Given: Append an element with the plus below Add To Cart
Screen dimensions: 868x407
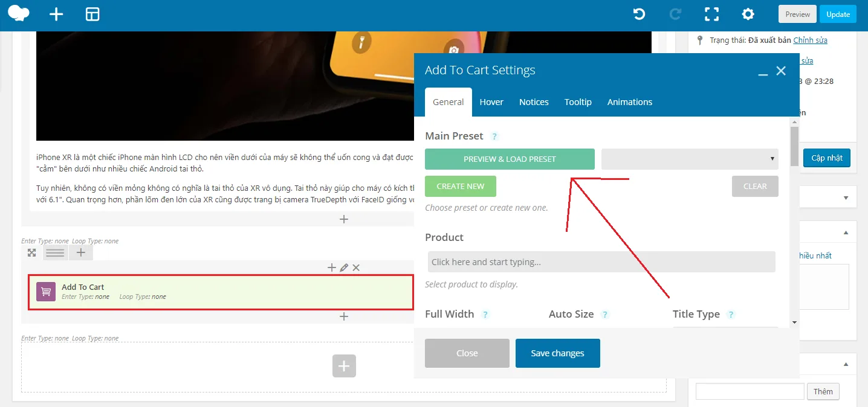Looking at the screenshot, I should tap(344, 316).
